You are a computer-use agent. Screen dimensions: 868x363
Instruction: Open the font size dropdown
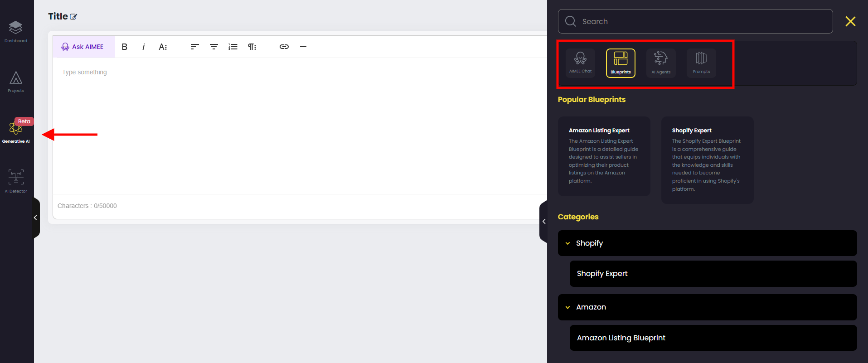pyautogui.click(x=163, y=47)
